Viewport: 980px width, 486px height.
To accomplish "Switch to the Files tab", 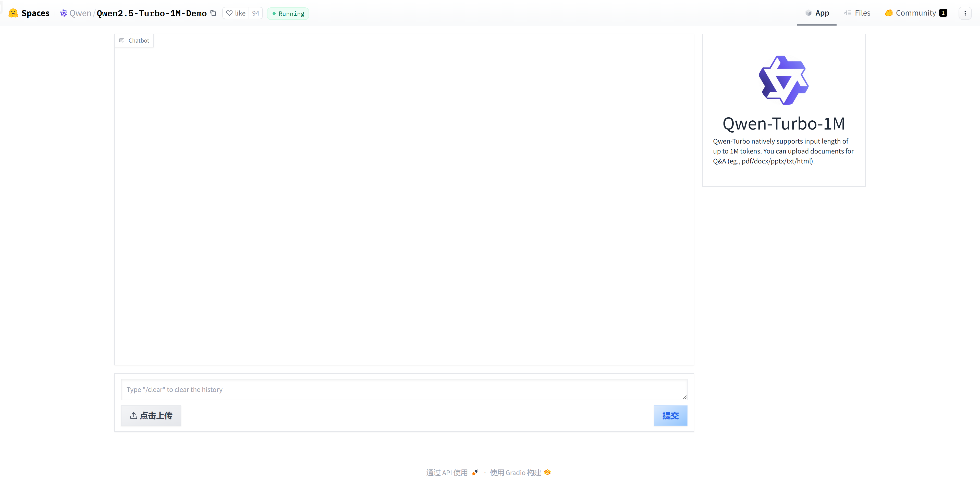I will (857, 13).
